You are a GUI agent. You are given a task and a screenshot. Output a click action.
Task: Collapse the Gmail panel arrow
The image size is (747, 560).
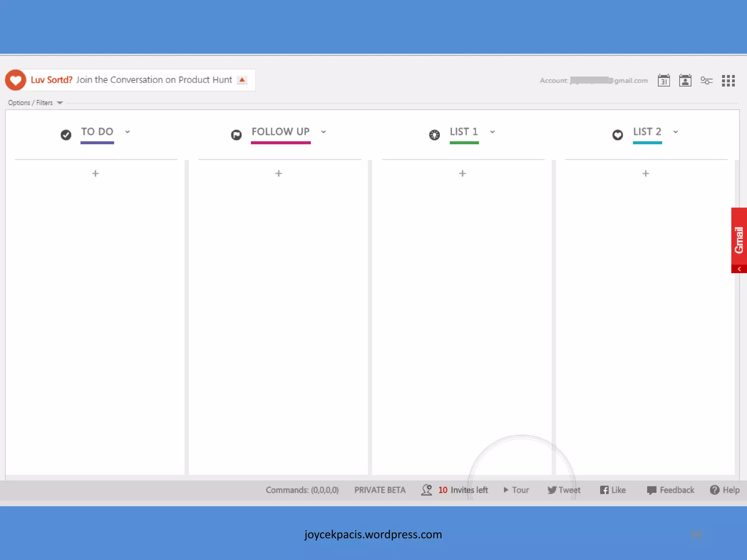pyautogui.click(x=739, y=269)
